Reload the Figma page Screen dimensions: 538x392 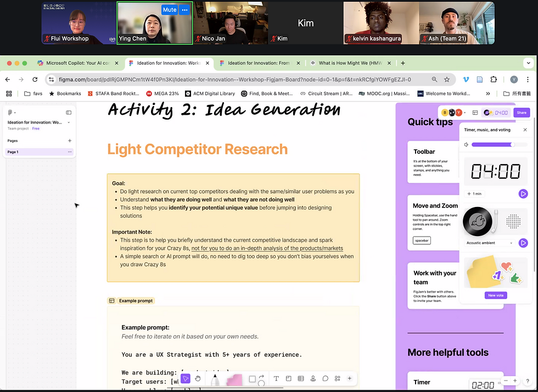[35, 79]
